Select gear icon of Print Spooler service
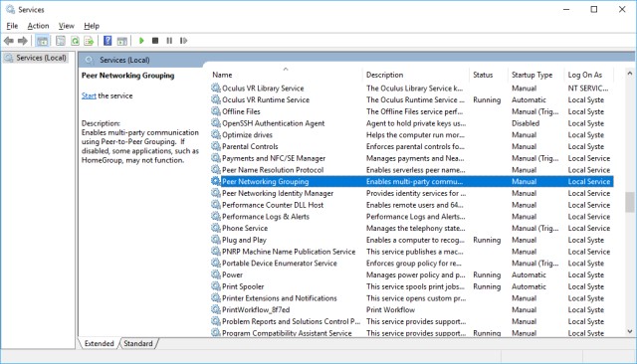The width and height of the screenshot is (637, 364). coord(216,286)
